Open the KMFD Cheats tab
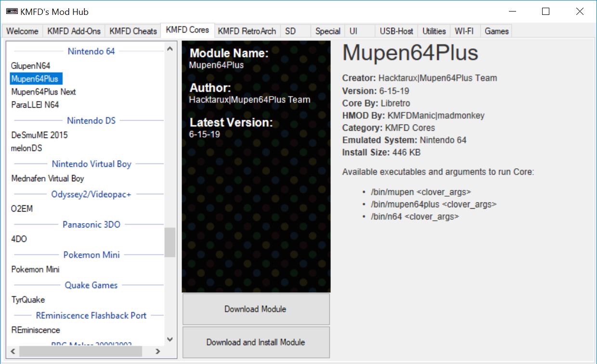The image size is (597, 364). [x=133, y=31]
